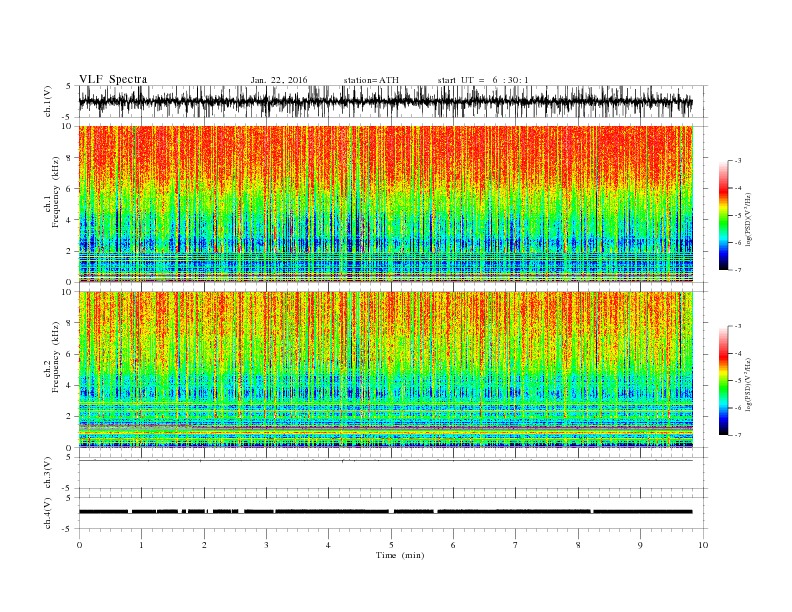
Task: Click the "start UT = 6 :30: 1" text
Action: tap(483, 80)
